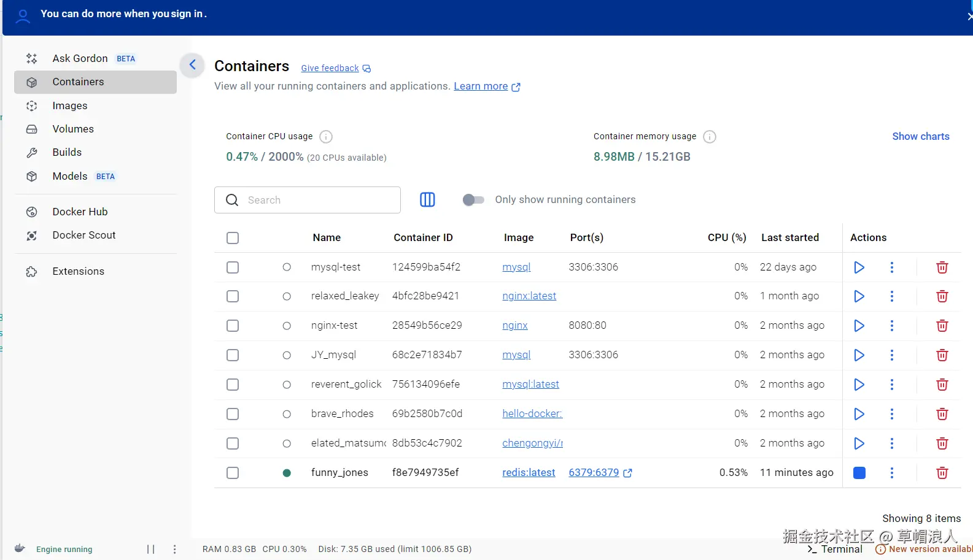Check the nginx-test row checkbox
Screen dimensions: 973x560
tap(233, 326)
